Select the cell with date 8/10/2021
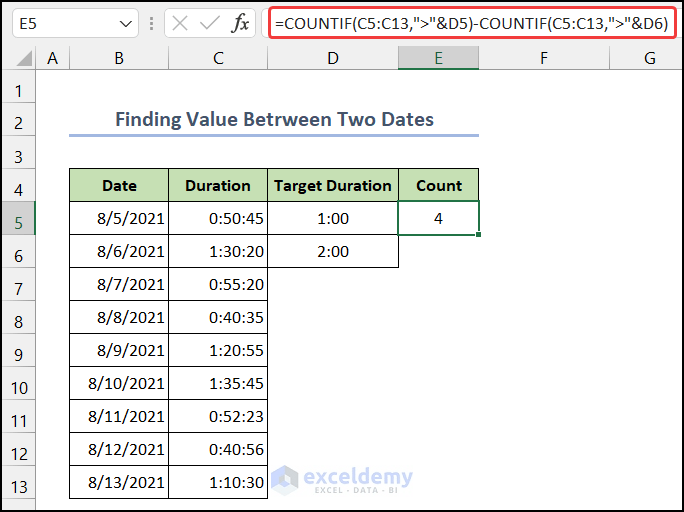This screenshot has height=512, width=684. pos(119,383)
